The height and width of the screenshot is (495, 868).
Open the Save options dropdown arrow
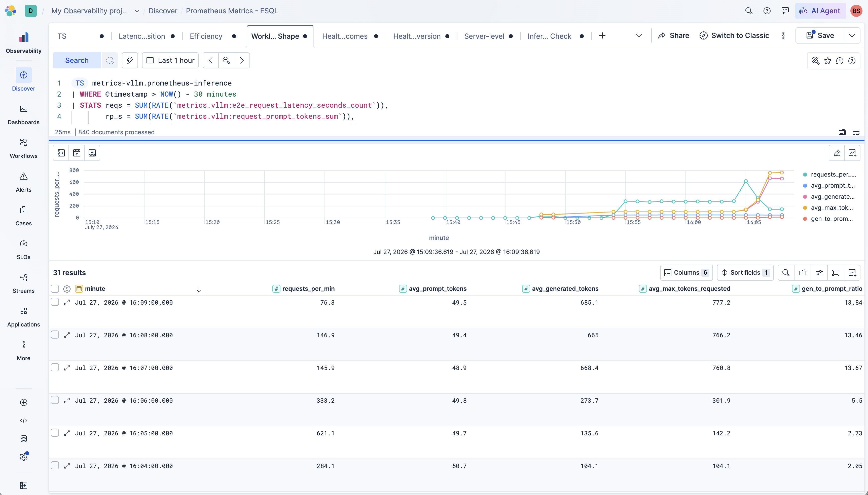pos(852,36)
